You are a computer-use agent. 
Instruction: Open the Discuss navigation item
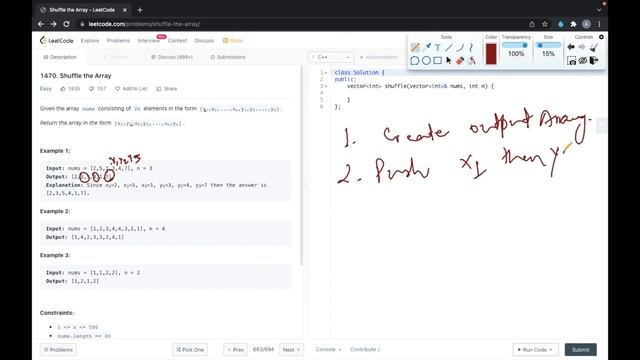click(204, 40)
